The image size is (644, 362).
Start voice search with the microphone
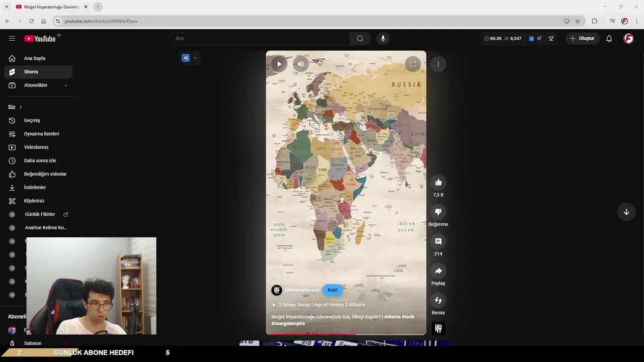pos(383,38)
